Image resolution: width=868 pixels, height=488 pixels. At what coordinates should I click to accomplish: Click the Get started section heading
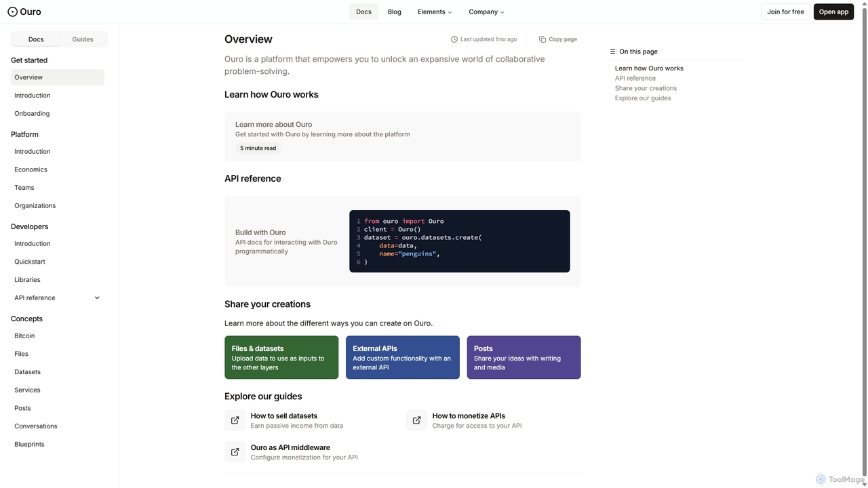tap(29, 60)
